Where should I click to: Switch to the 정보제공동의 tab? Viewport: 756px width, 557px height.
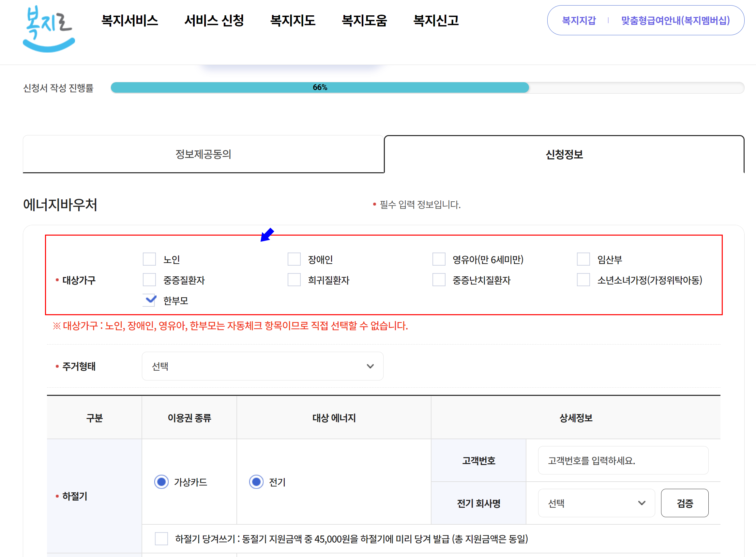tap(204, 154)
